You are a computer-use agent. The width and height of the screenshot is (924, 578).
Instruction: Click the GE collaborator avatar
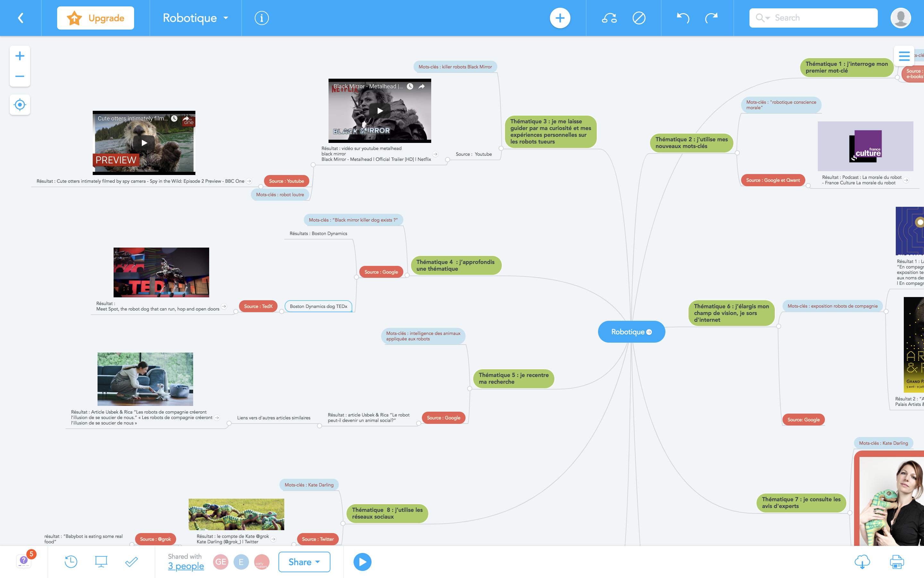point(221,562)
